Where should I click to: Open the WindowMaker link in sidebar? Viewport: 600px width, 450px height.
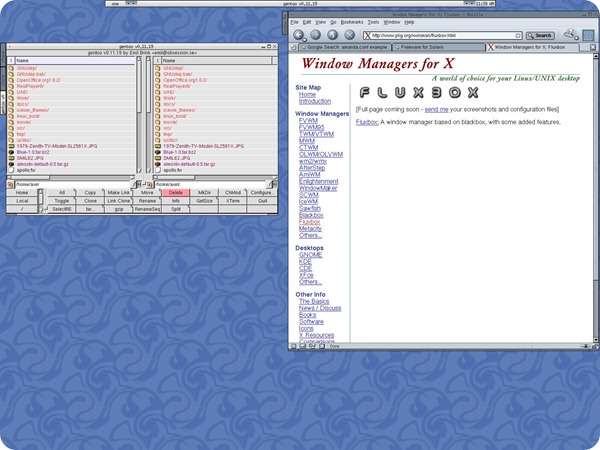tap(318, 188)
